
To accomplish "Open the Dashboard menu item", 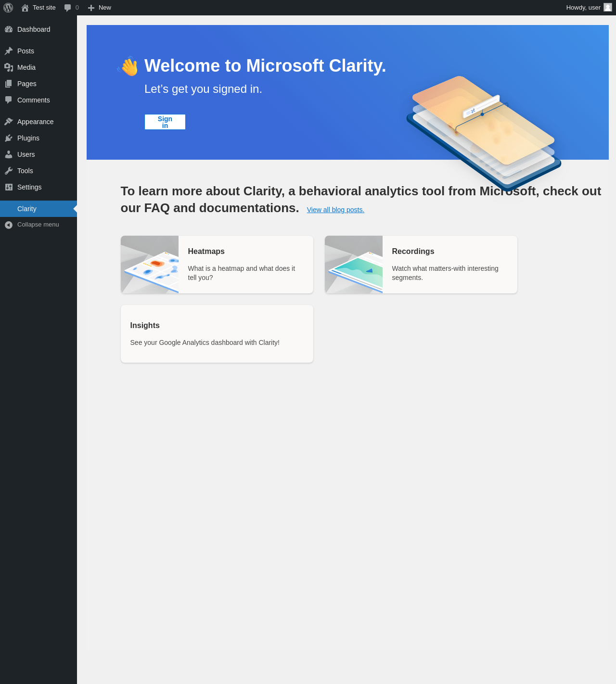I will [34, 29].
